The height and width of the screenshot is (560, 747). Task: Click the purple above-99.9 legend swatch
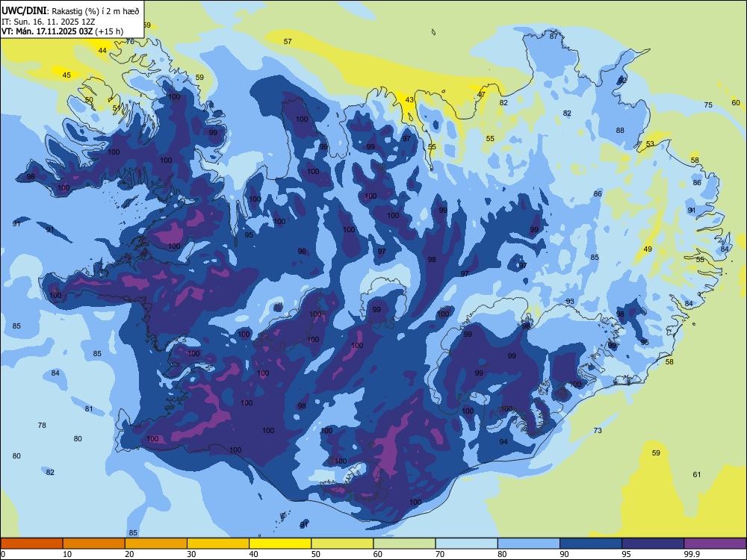tap(715, 544)
